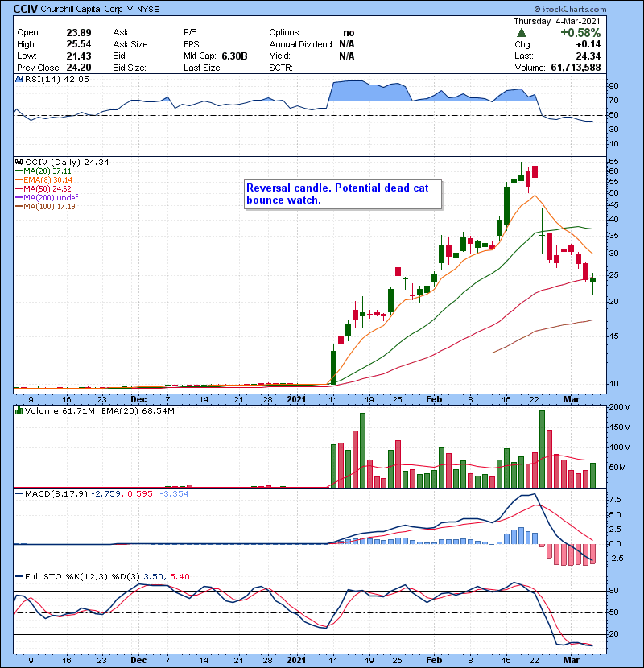The width and height of the screenshot is (644, 668).
Task: Click the Low value 21.43
Action: pyautogui.click(x=79, y=56)
